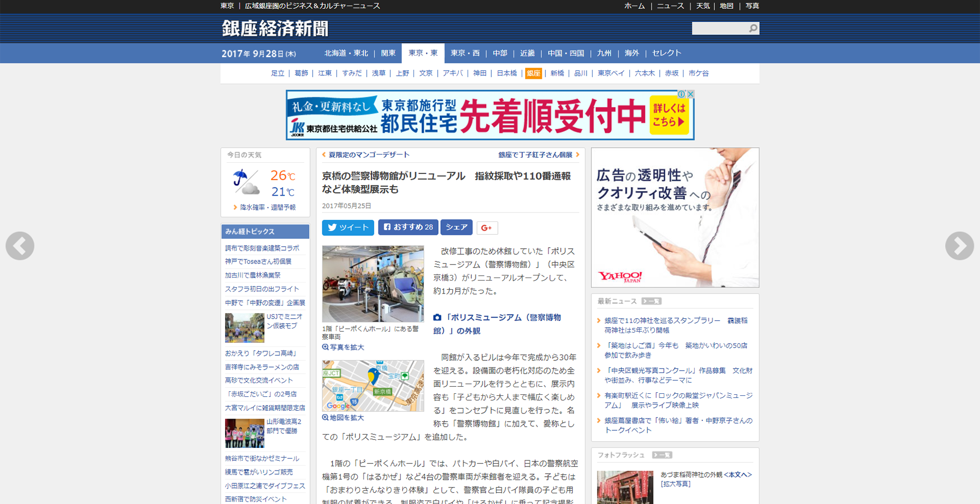Select 東京・西 region tab

point(465,53)
